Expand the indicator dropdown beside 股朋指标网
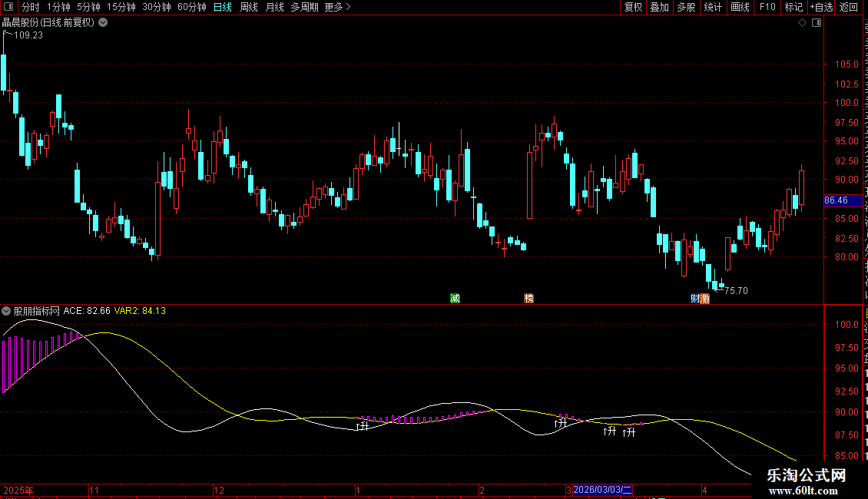Screen dimensions: 868x499 (6, 311)
